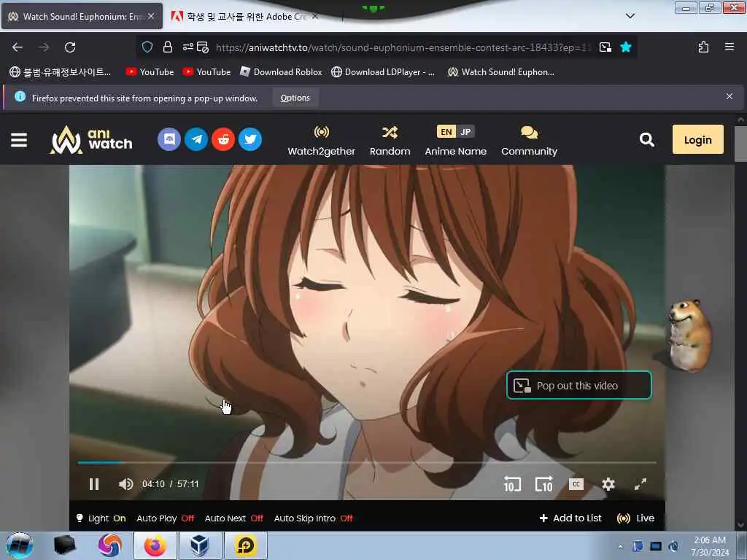This screenshot has height=560, width=747.
Task: Toggle Auto Skip Intro
Action: pos(314,518)
